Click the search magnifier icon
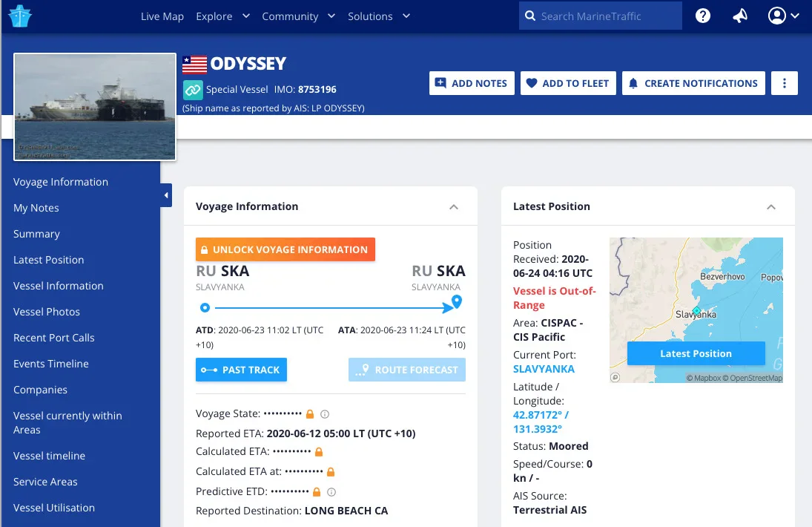Image resolution: width=812 pixels, height=527 pixels. (x=529, y=16)
